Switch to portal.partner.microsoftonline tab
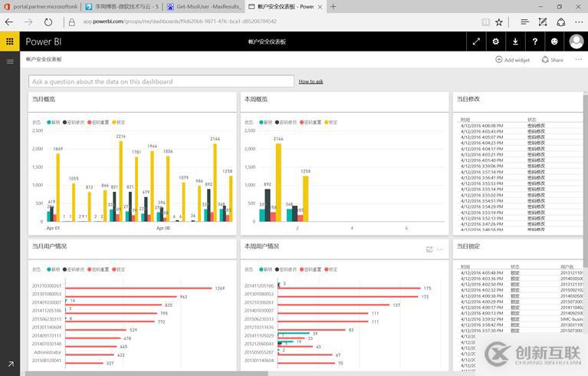This screenshot has height=376, width=588. click(41, 6)
